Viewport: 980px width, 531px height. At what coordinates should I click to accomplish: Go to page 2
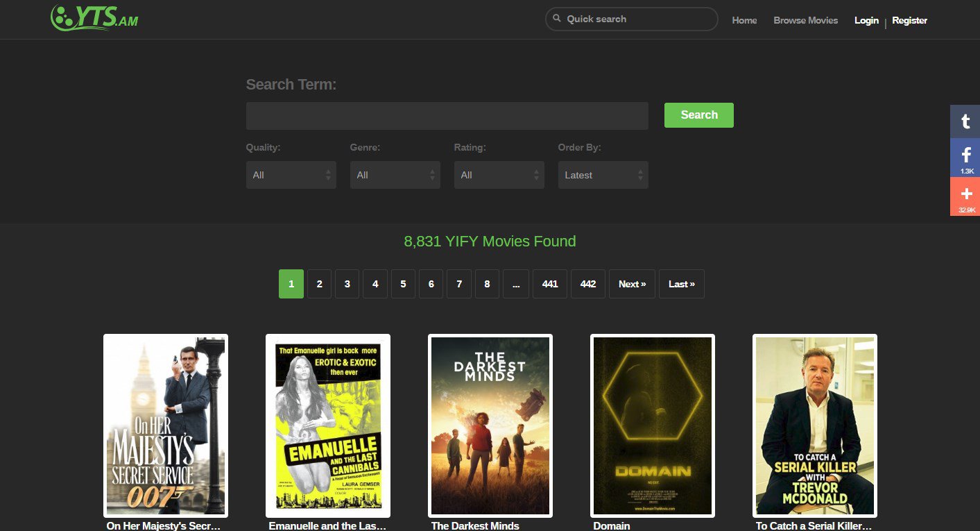pyautogui.click(x=319, y=284)
